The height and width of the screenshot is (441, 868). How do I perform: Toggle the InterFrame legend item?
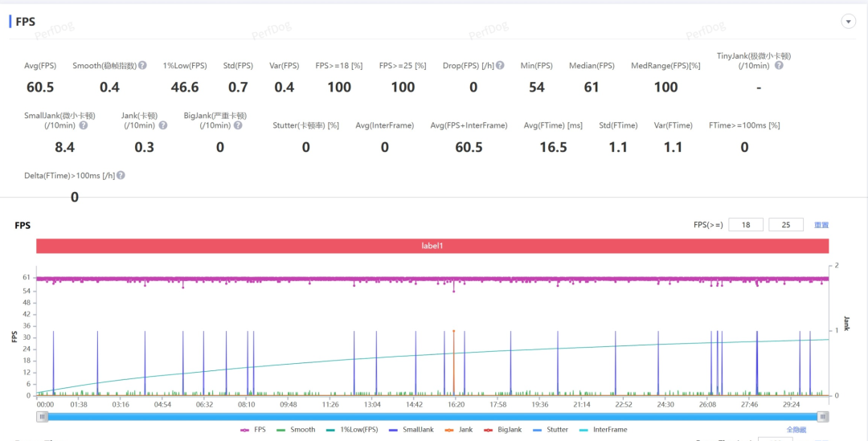click(x=603, y=430)
